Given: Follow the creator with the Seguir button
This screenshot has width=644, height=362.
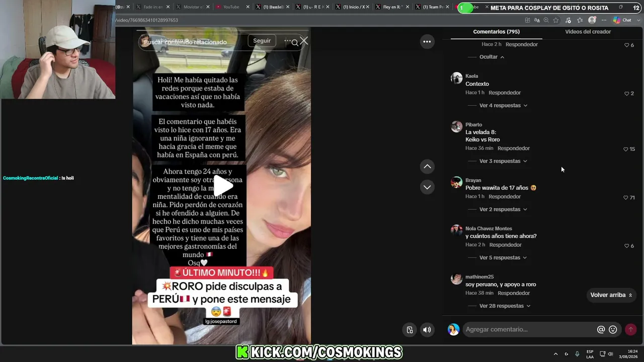Looking at the screenshot, I should 262,41.
